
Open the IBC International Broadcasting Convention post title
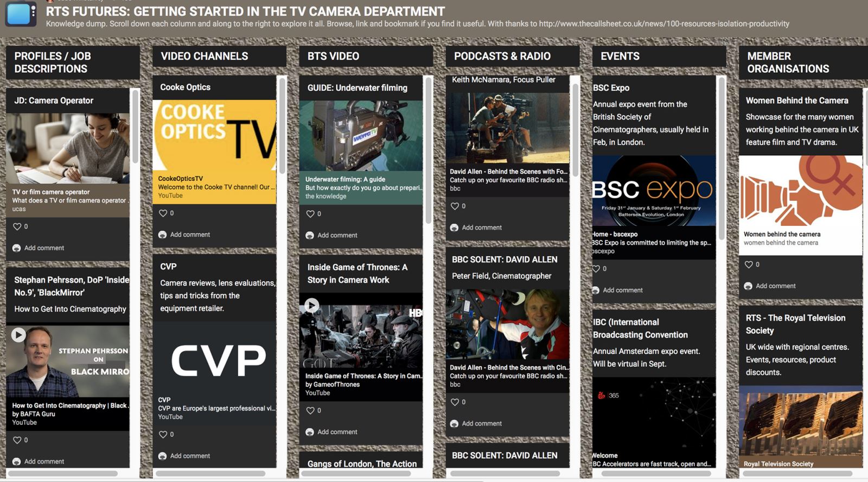pyautogui.click(x=640, y=328)
